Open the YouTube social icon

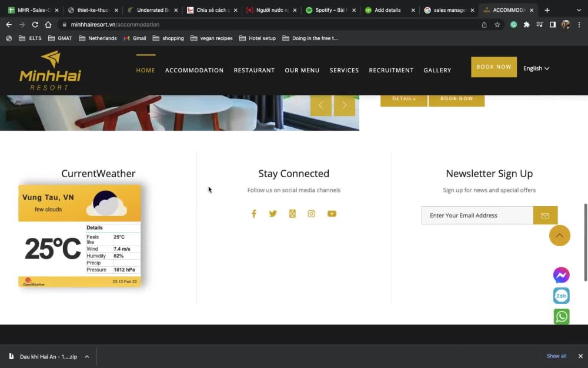332,214
